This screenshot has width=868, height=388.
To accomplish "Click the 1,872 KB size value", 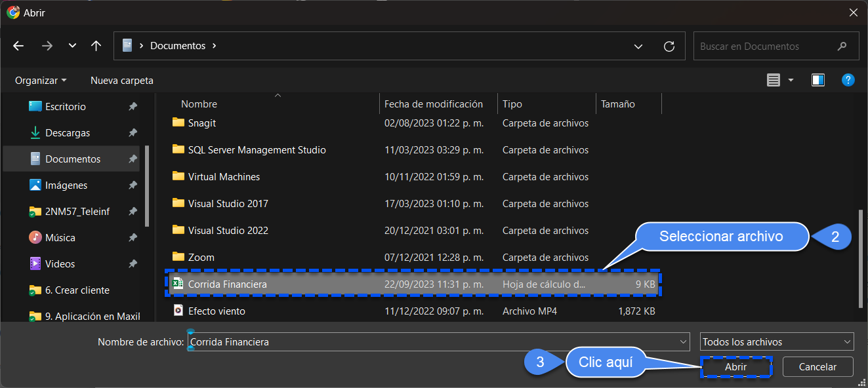I will point(636,311).
